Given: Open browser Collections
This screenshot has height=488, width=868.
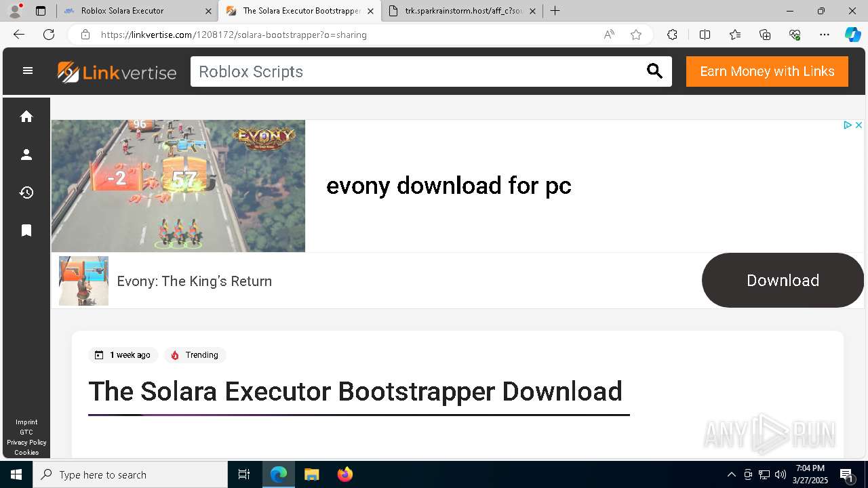Looking at the screenshot, I should 765,35.
